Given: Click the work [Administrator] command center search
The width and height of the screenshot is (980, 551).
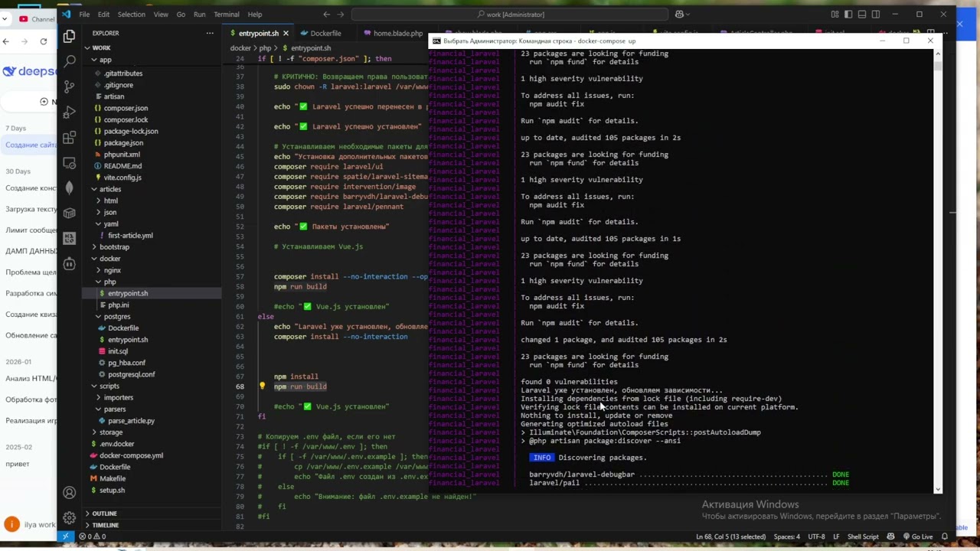Looking at the screenshot, I should (510, 14).
